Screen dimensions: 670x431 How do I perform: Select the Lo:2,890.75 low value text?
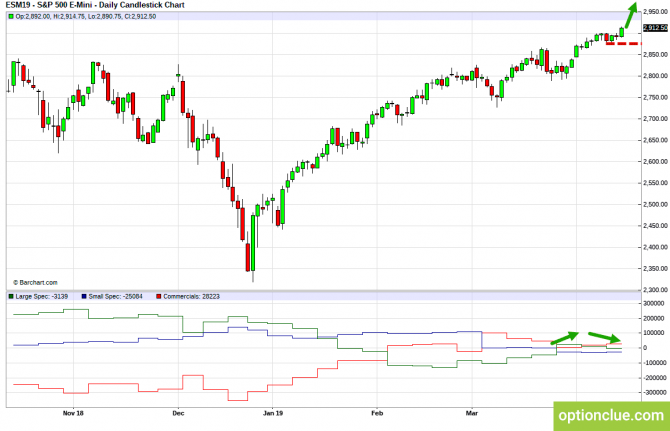[104, 17]
